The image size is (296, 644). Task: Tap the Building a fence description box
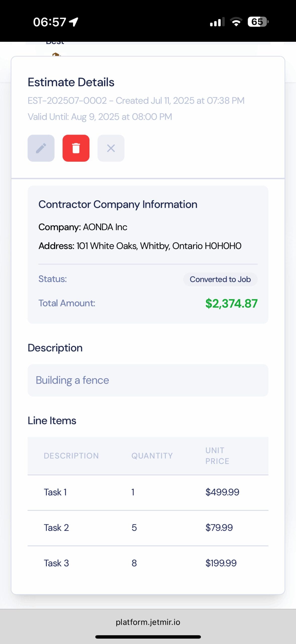coord(148,380)
